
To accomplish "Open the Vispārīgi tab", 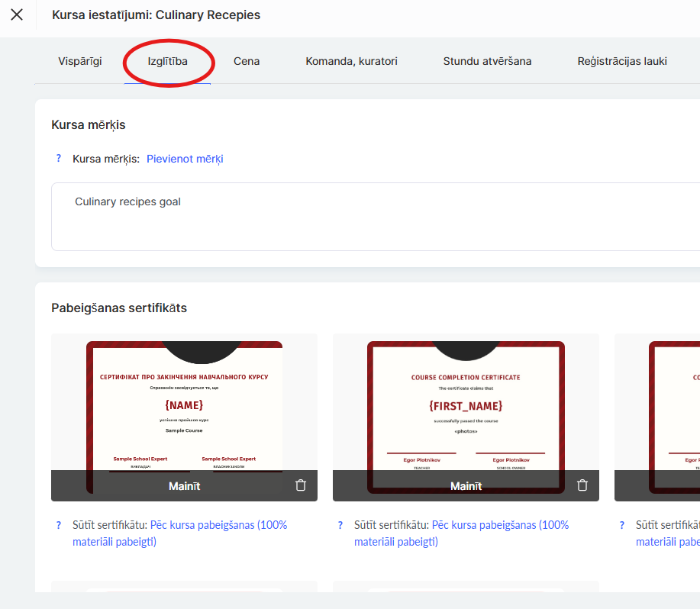I will pos(80,61).
